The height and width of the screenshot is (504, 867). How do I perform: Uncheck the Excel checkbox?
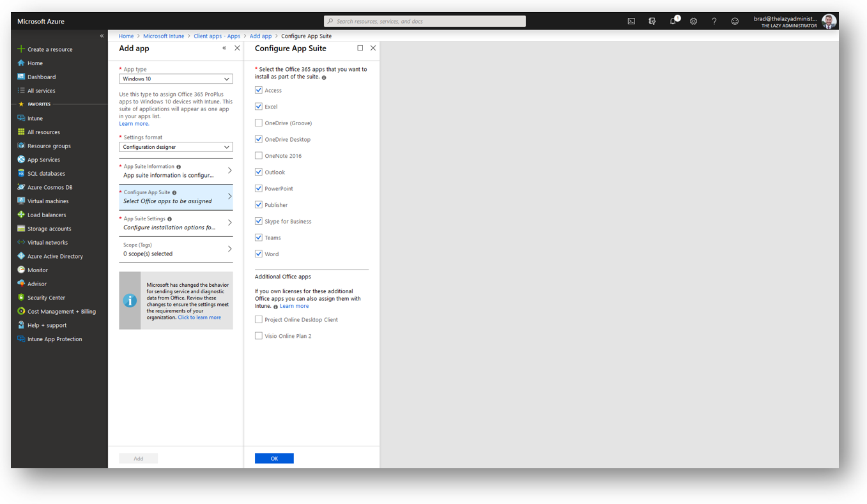(x=259, y=107)
